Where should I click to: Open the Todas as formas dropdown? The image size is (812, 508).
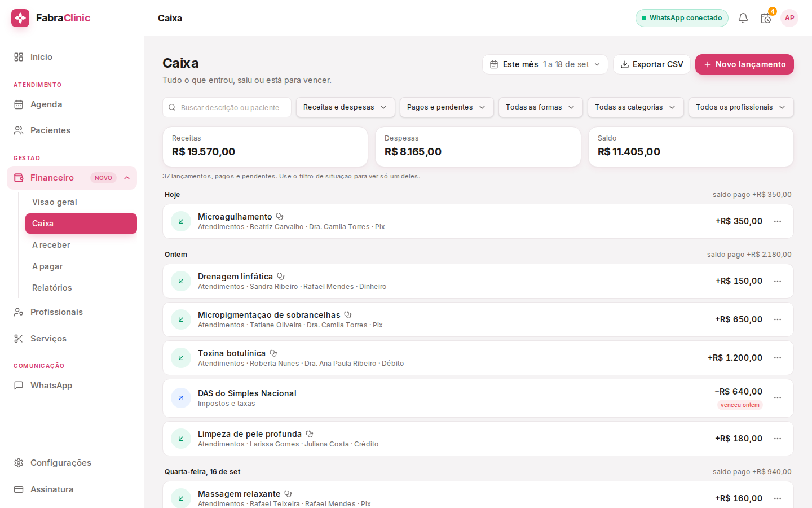(x=540, y=107)
